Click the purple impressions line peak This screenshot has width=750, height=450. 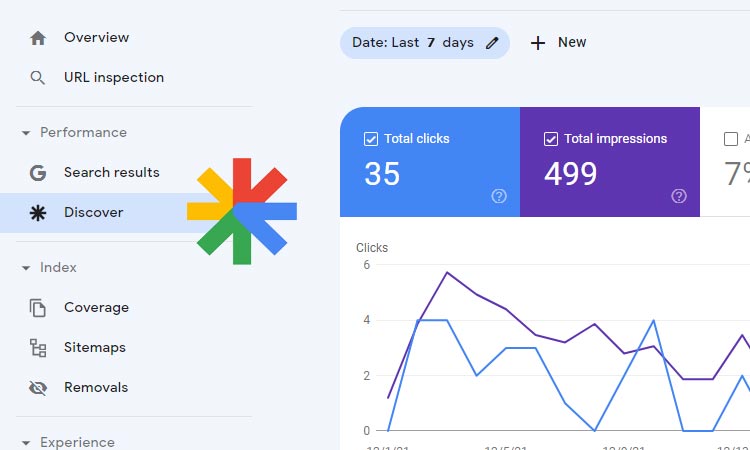coord(447,273)
